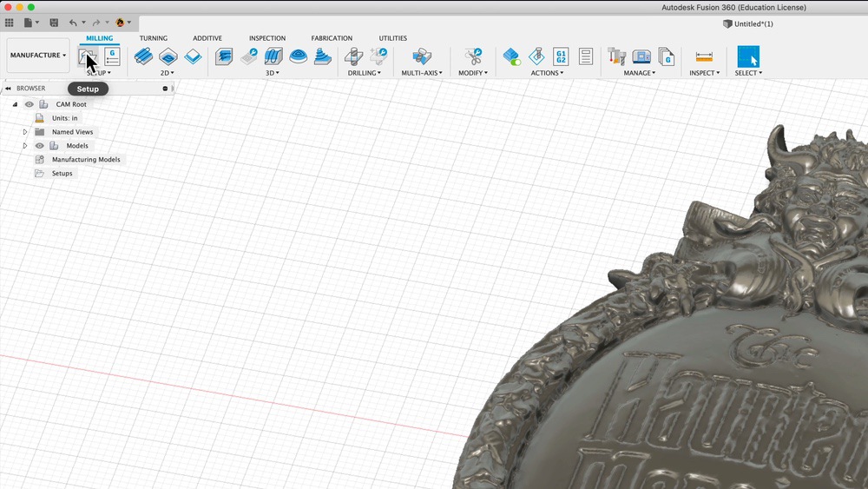Open the Tool Library icon
This screenshot has height=489, width=868.
tap(616, 56)
